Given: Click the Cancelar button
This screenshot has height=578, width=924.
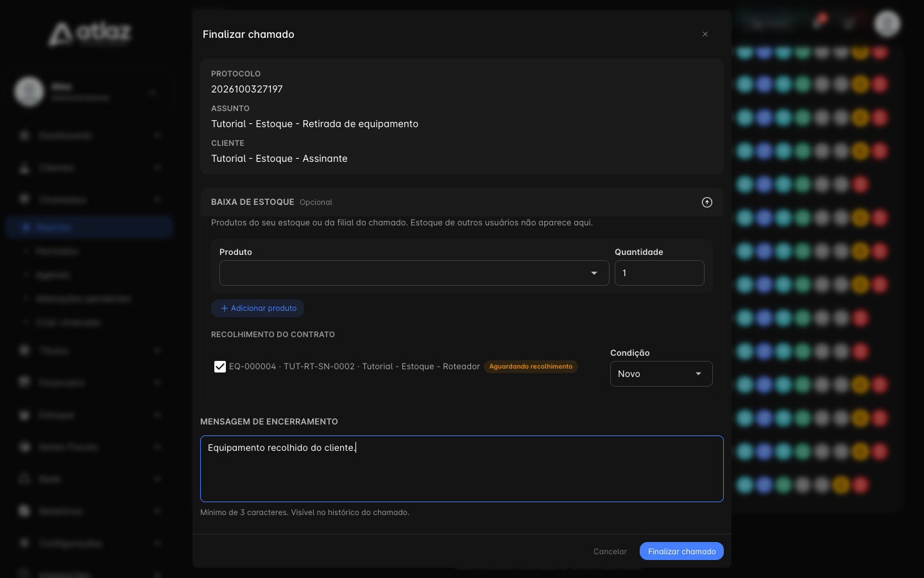Looking at the screenshot, I should click(x=610, y=552).
